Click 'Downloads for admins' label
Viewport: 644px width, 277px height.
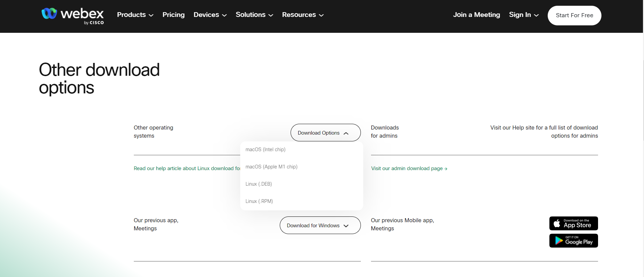tap(385, 132)
